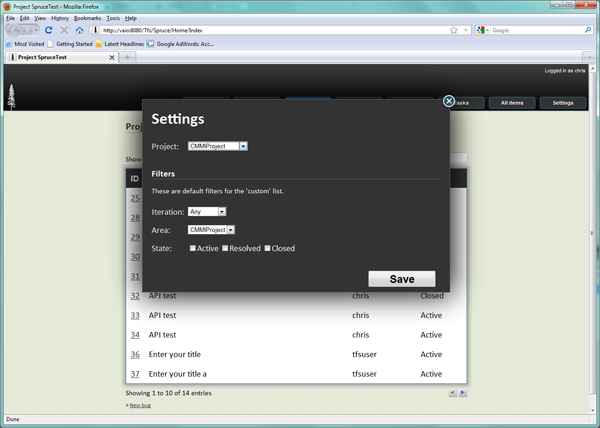The height and width of the screenshot is (428, 600).
Task: Click the ID column header
Action: coord(134,179)
